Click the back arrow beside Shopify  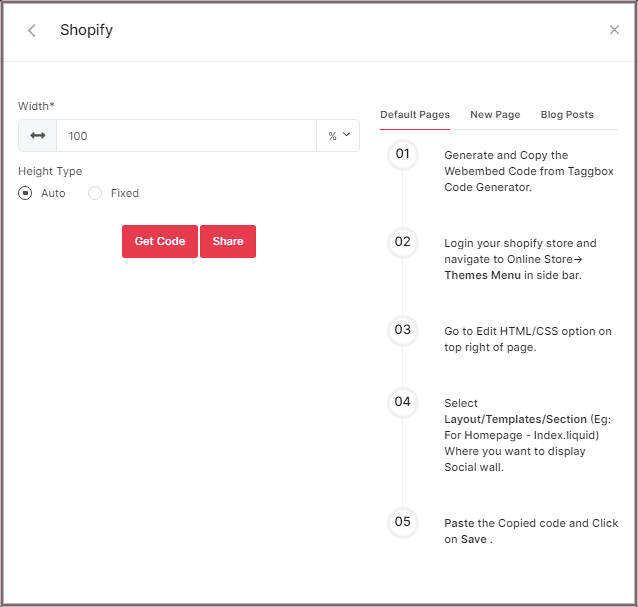[x=32, y=30]
